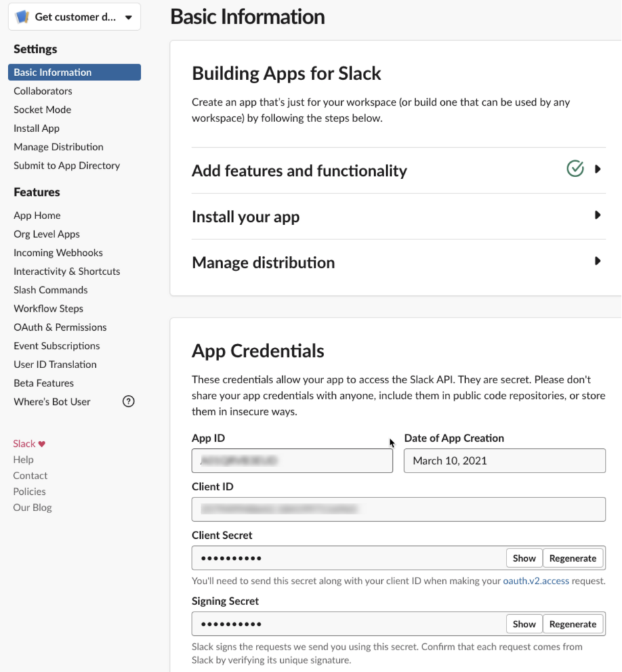This screenshot has height=672, width=622.
Task: Click the App ID input field
Action: pyautogui.click(x=291, y=461)
